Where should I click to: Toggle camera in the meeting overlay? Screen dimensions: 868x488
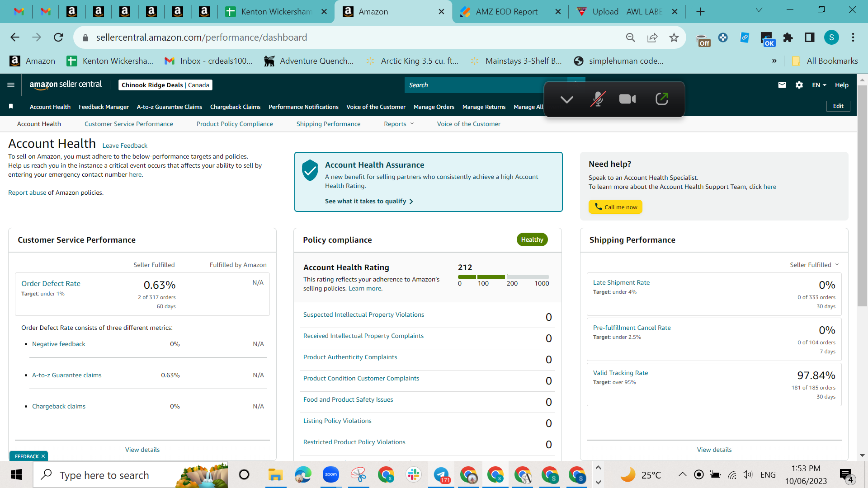click(x=627, y=99)
